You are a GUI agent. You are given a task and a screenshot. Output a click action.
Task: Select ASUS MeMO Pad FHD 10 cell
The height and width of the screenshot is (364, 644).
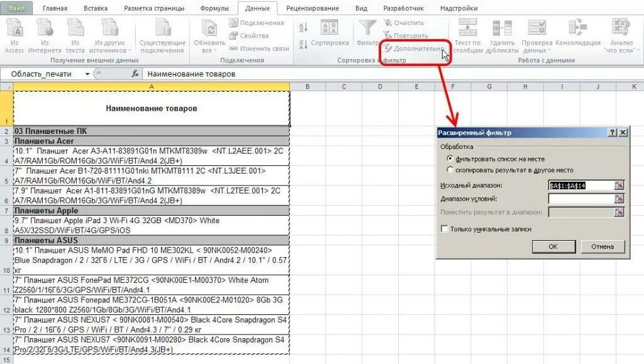point(151,260)
